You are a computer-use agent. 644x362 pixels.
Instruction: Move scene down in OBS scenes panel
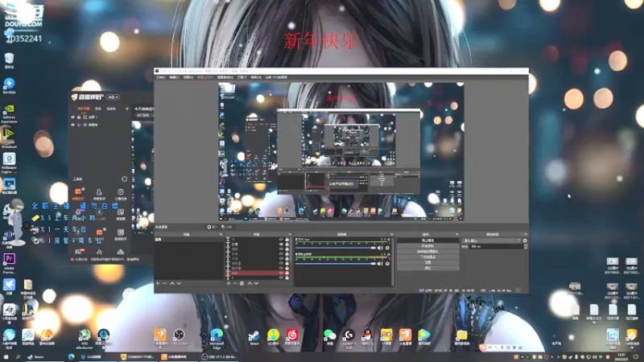pyautogui.click(x=179, y=283)
